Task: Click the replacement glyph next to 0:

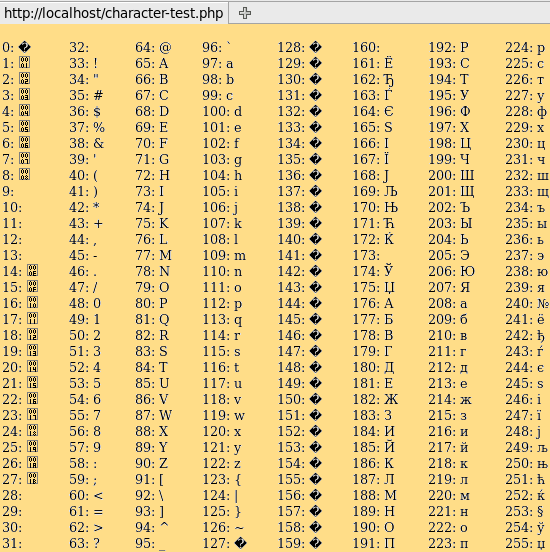Action: (x=25, y=47)
